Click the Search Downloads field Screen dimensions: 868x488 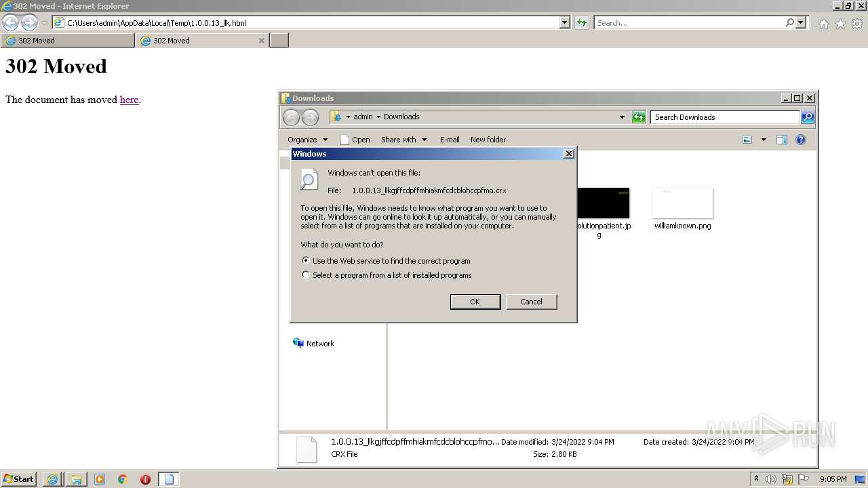coord(725,117)
